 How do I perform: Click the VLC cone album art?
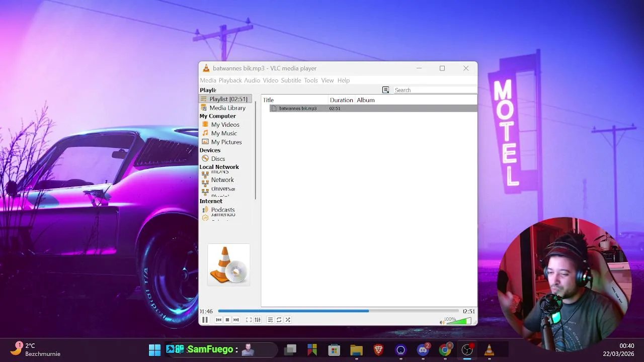click(228, 265)
